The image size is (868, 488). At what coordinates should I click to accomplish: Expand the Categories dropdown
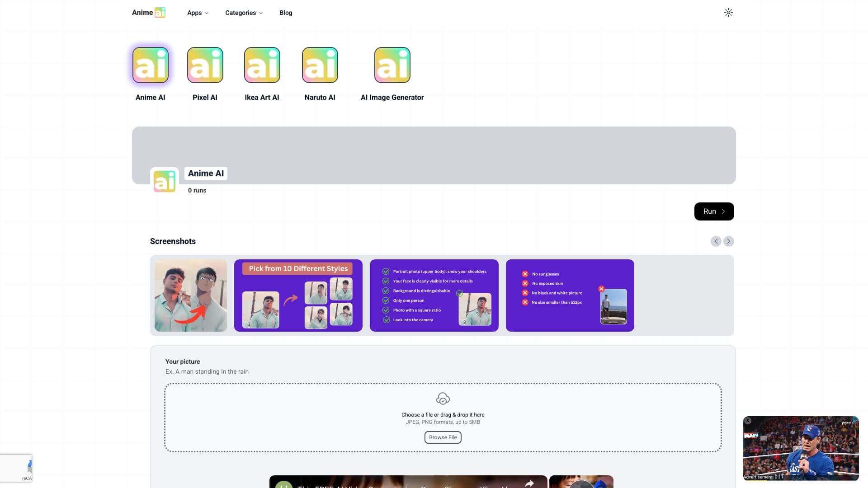click(243, 13)
